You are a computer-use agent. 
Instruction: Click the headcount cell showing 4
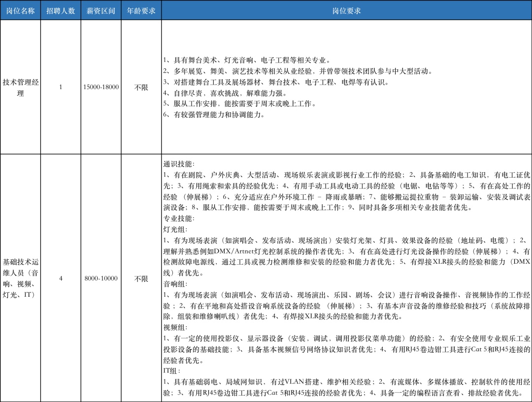click(61, 278)
